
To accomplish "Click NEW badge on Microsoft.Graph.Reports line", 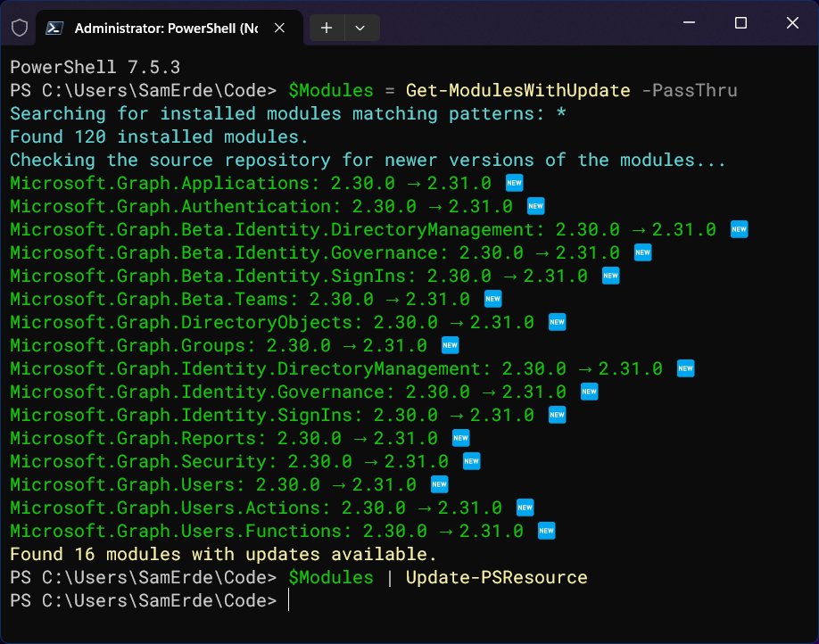I will pos(460,438).
